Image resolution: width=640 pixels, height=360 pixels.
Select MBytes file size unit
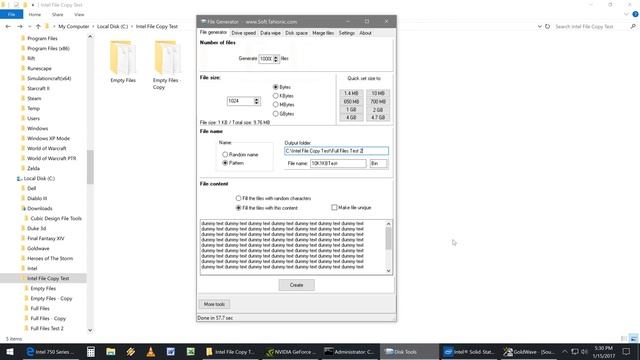pyautogui.click(x=276, y=105)
